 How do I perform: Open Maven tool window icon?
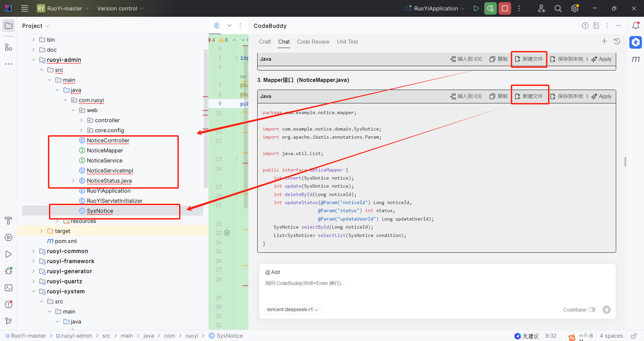[636, 59]
